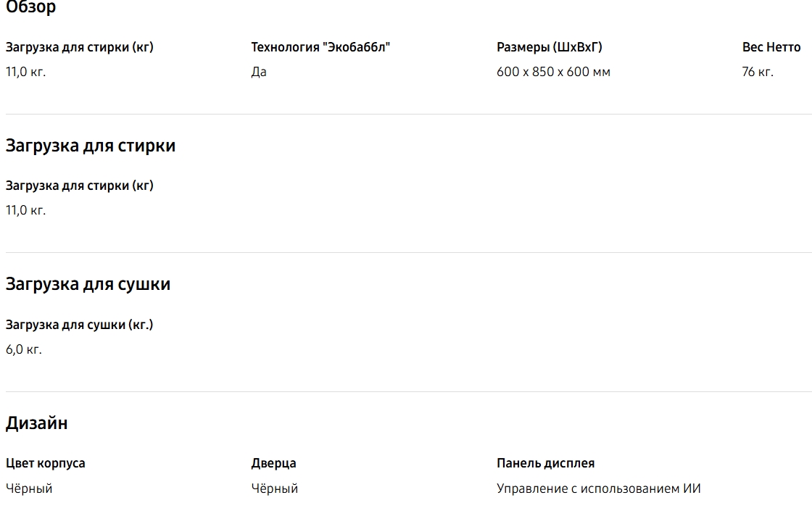This screenshot has width=812, height=524.
Task: Click the Цвет корпуса label
Action: 45,463
